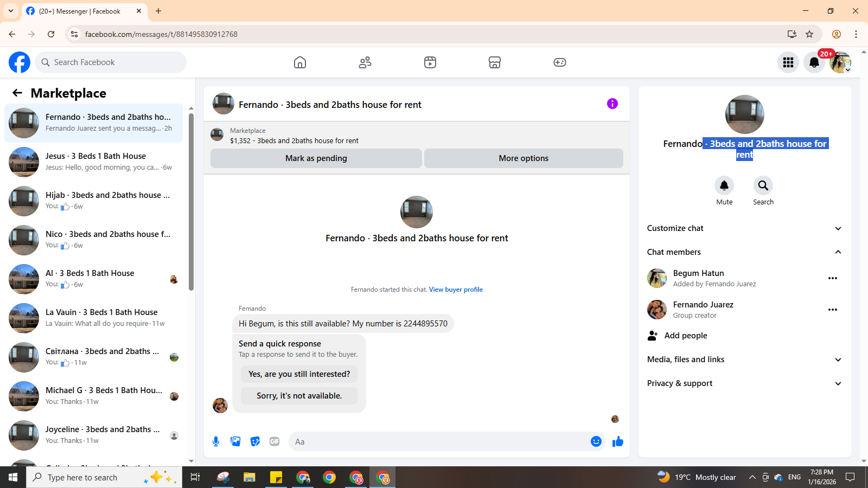Open options for Begum Hatun member
868x488 pixels.
click(833, 278)
